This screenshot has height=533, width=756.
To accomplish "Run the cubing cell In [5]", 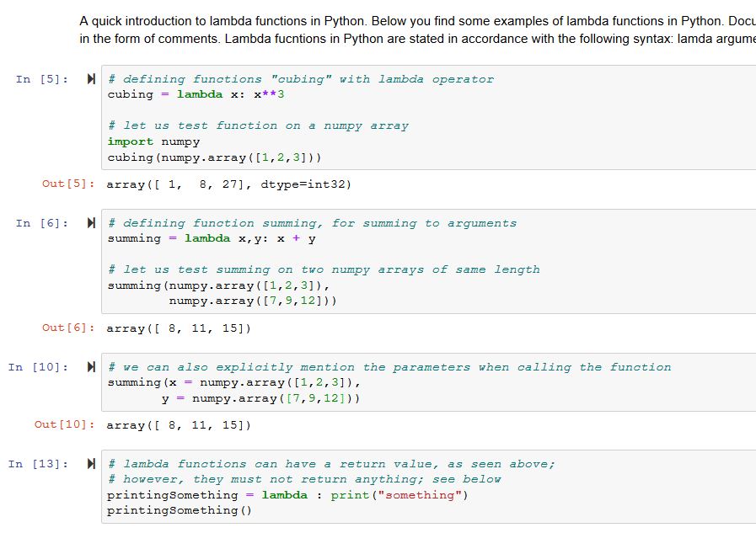I will [x=91, y=79].
